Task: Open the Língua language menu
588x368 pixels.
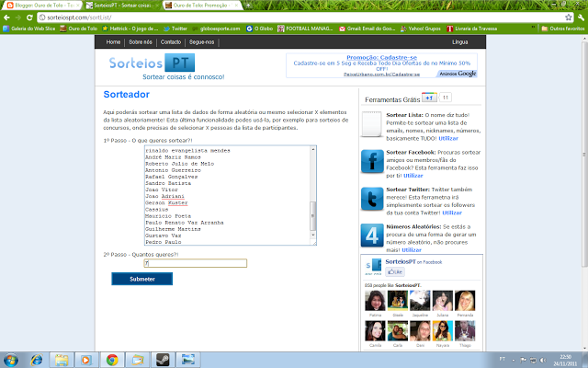Action: tap(461, 42)
